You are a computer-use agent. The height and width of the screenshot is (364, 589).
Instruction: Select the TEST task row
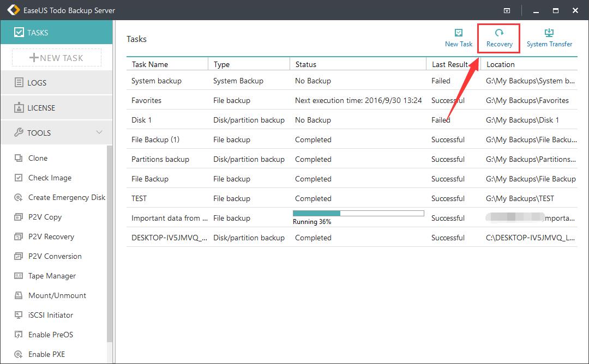point(352,198)
